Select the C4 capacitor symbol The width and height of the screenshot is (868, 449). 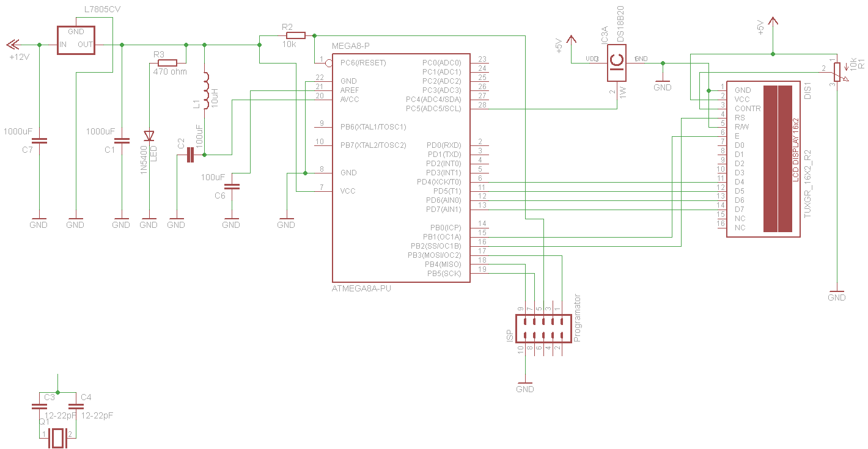pos(76,406)
